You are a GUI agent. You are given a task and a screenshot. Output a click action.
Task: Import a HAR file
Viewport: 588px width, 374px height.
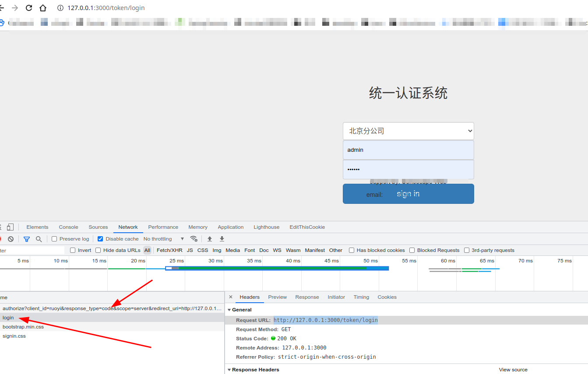210,239
